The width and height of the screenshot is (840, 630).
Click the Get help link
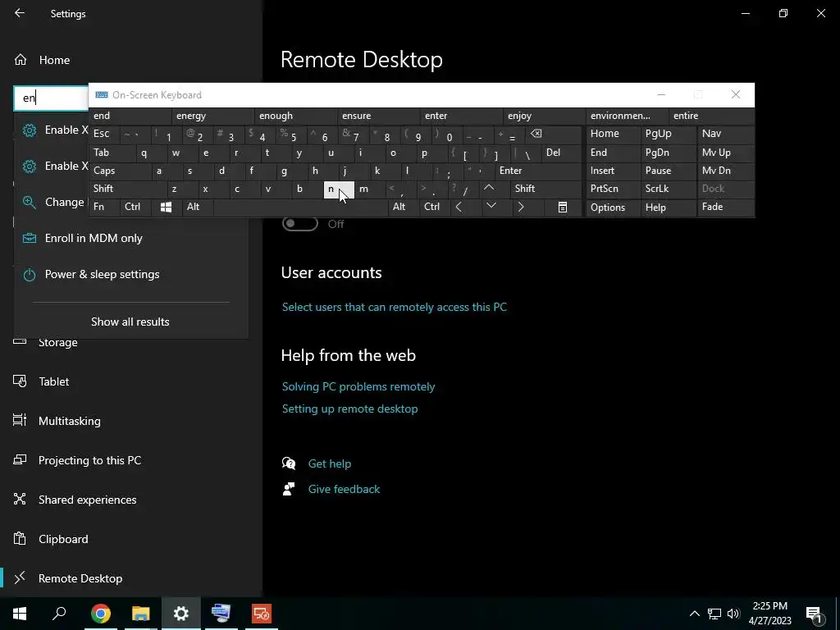(x=330, y=464)
